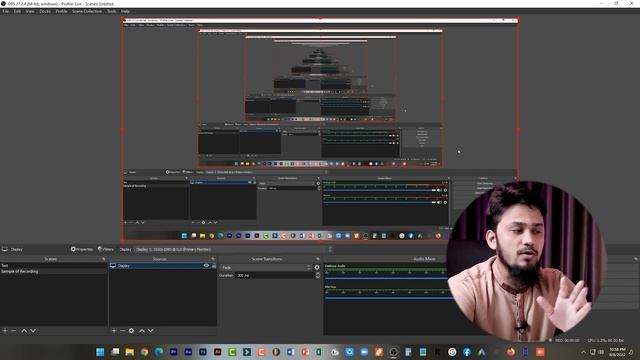Open Microsoft Edge from taskbar
This screenshot has height=360, width=640.
pyautogui.click(x=159, y=352)
